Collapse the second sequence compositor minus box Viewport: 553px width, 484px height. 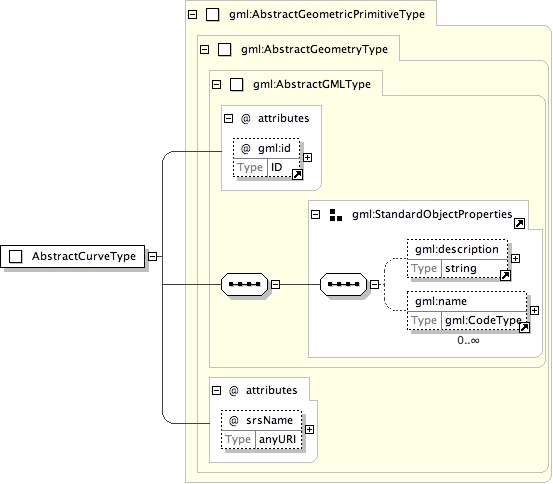[375, 284]
